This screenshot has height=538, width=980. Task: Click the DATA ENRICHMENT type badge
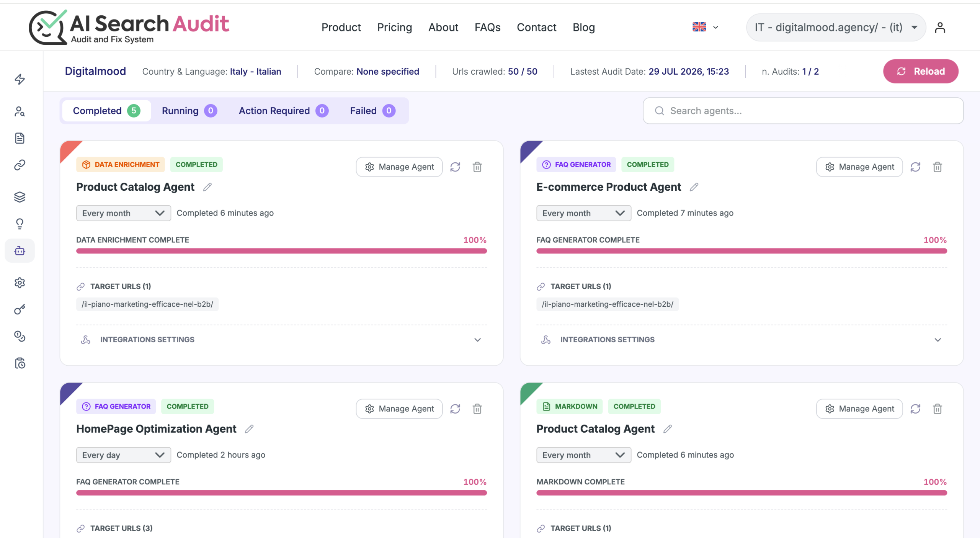tap(121, 165)
